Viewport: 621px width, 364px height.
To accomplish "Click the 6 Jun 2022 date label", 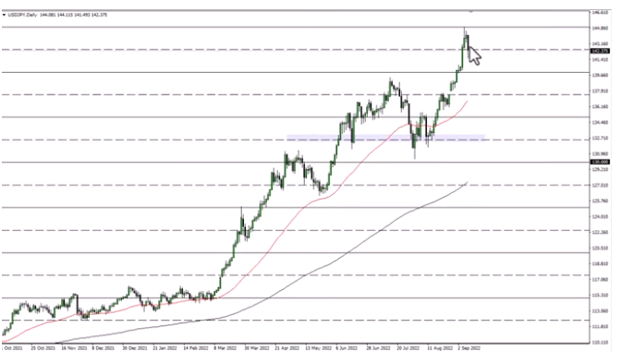I will 347,348.
